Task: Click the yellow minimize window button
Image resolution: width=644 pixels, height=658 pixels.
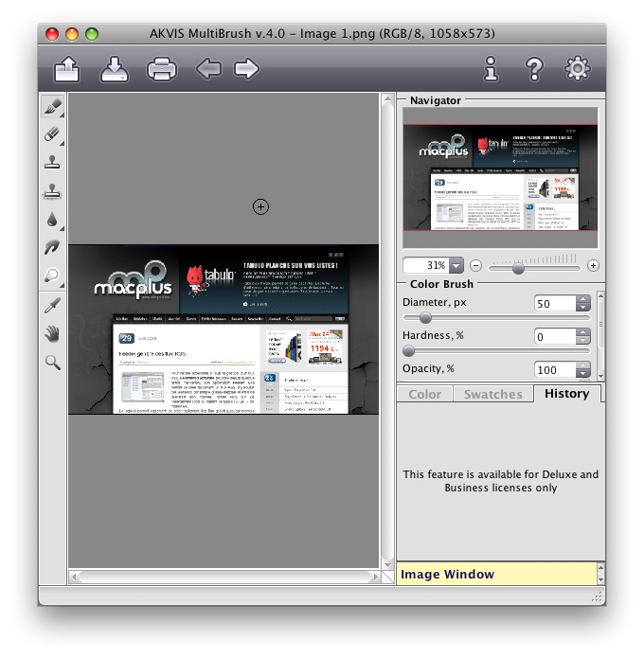Action: 72,33
